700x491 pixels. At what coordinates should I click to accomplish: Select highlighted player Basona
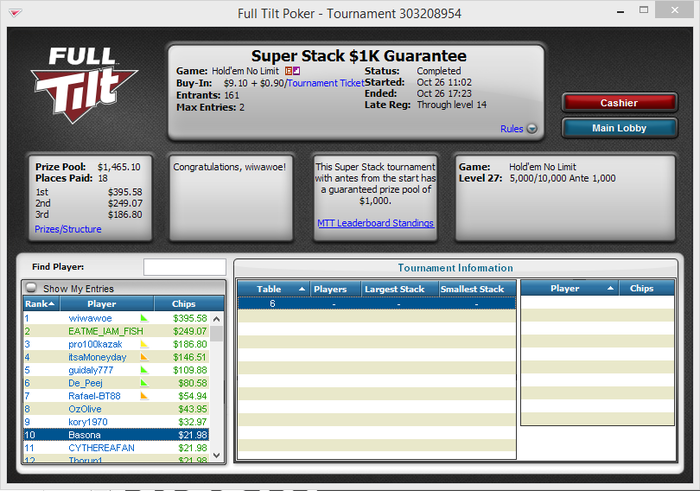click(x=116, y=435)
